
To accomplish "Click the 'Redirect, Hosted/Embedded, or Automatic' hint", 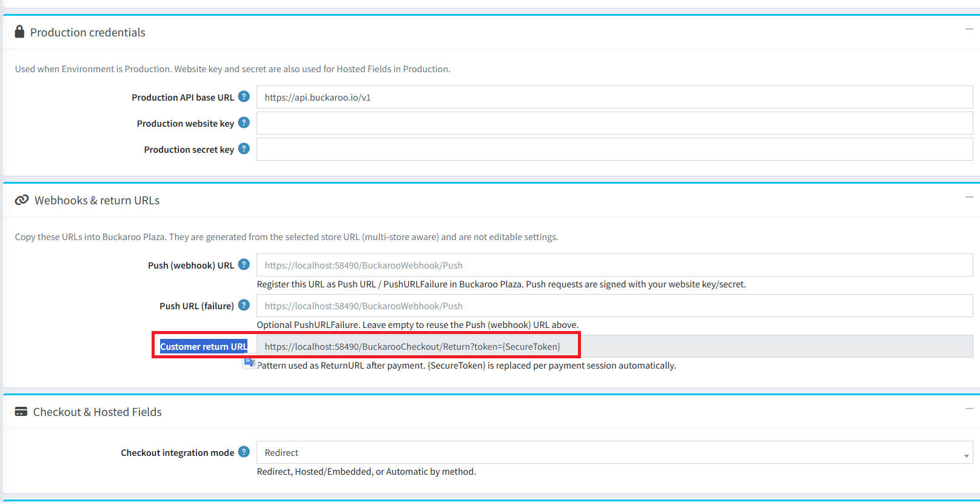I will pos(366,471).
